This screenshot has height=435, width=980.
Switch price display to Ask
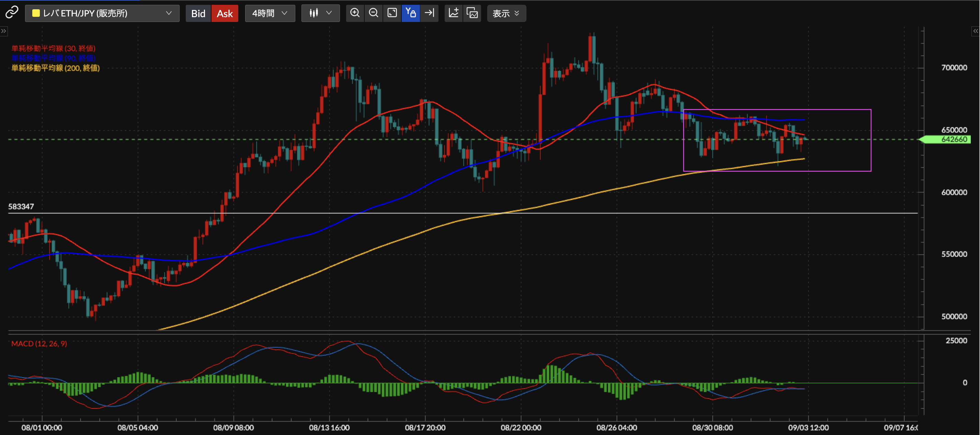(225, 13)
